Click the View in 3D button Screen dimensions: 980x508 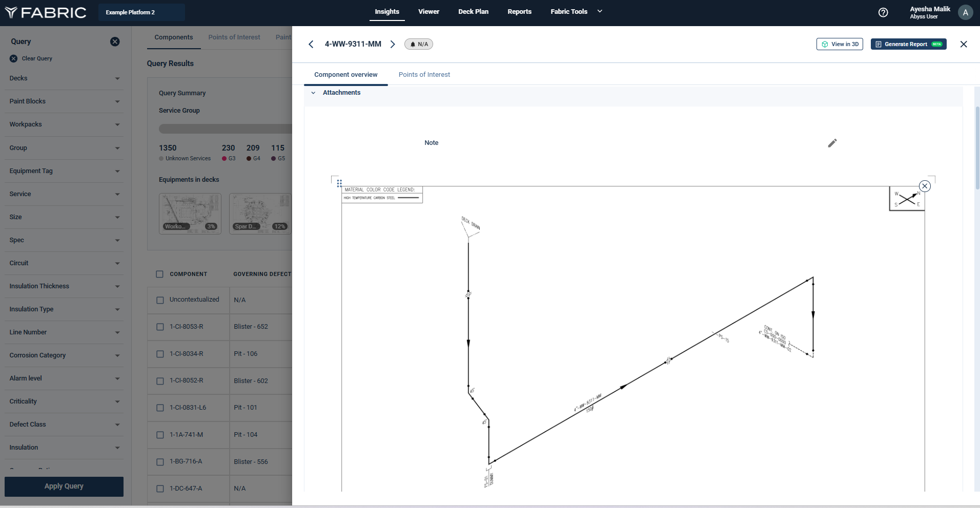(x=839, y=45)
